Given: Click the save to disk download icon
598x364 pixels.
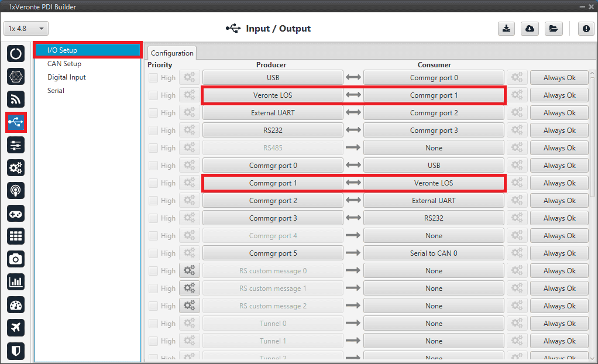Looking at the screenshot, I should 506,29.
